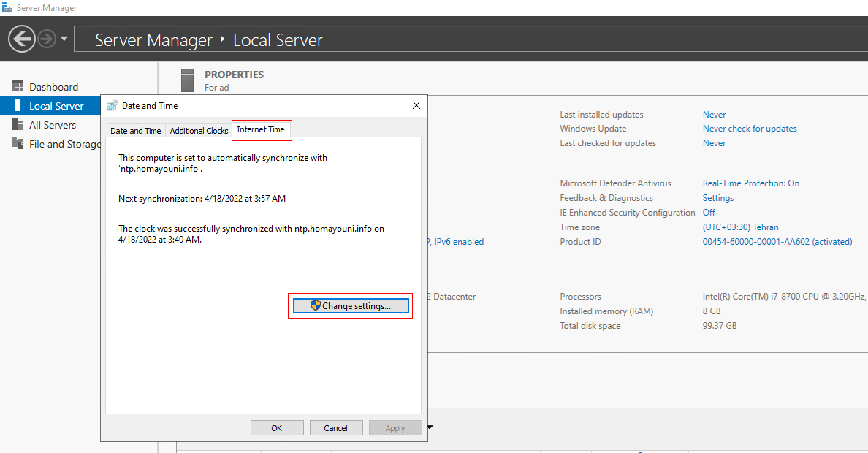Open File and Storage Services
868x453 pixels.
65,144
